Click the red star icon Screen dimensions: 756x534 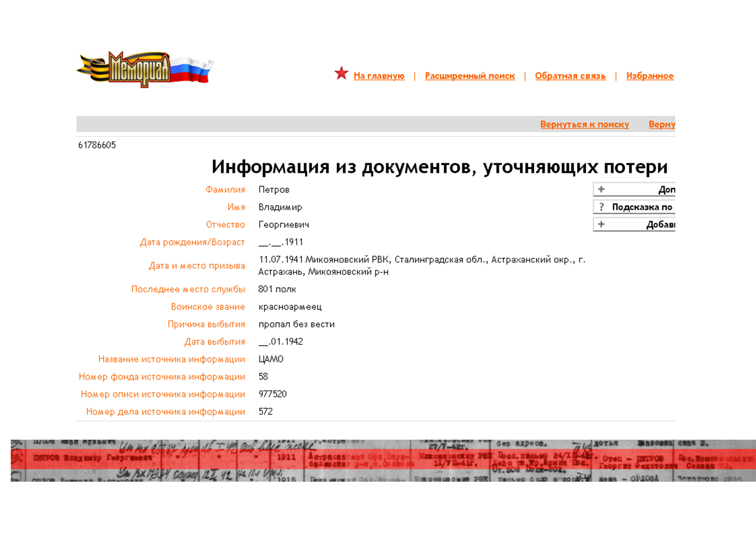point(341,73)
